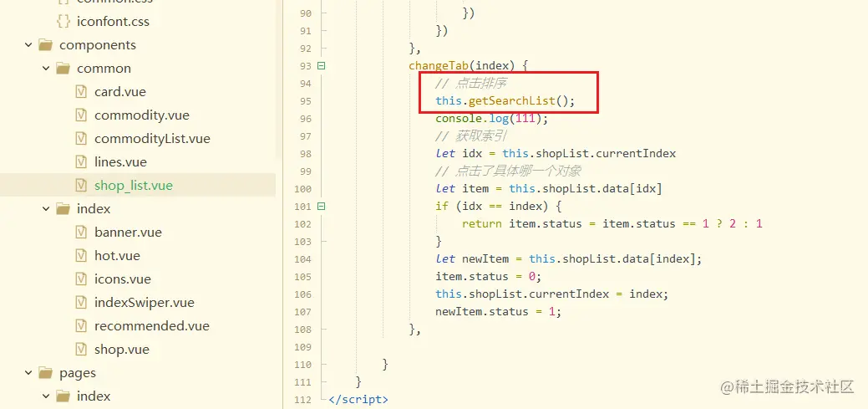Fold the if block at line 101
The image size is (868, 409).
(321, 206)
